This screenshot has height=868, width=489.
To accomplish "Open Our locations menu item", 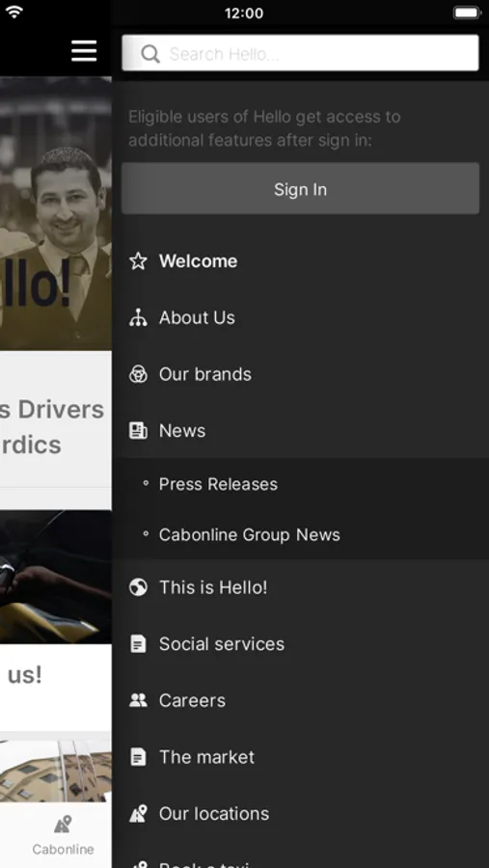I will tap(300, 813).
